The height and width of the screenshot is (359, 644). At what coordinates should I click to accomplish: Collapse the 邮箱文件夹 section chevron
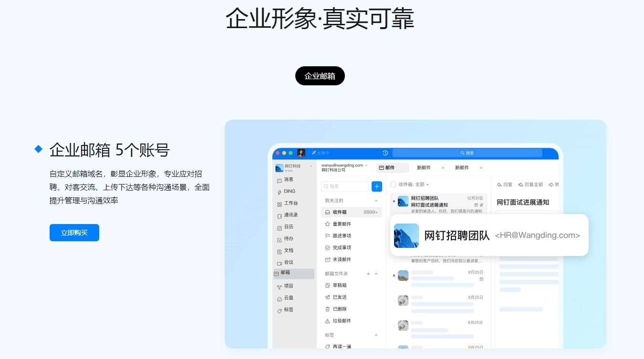point(376,274)
